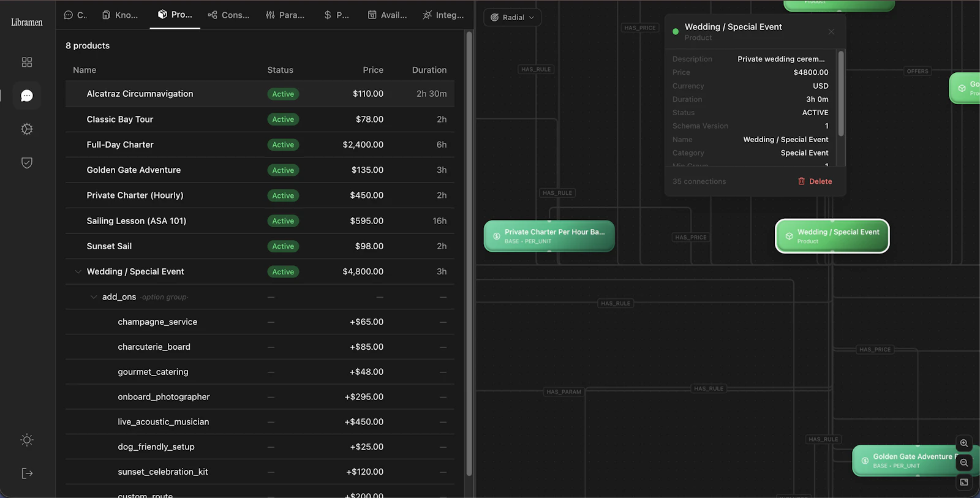Delete the Wedding / Special Event node

pyautogui.click(x=815, y=181)
